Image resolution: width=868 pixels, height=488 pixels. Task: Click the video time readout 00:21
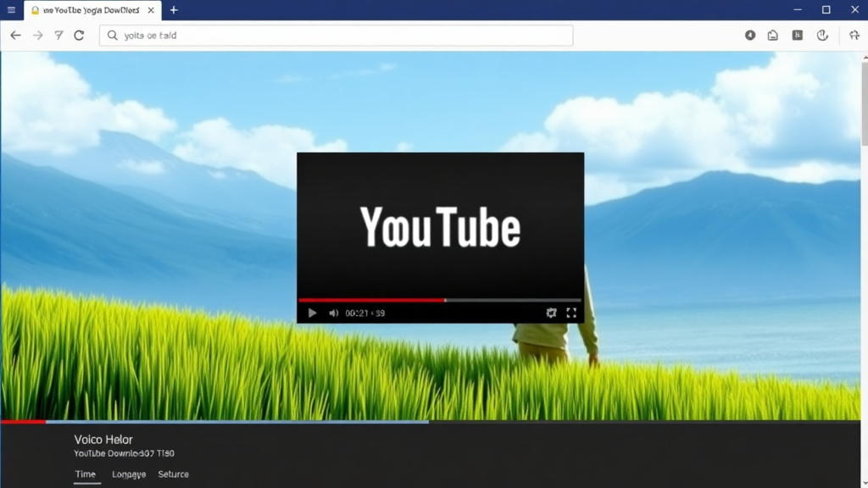[364, 313]
